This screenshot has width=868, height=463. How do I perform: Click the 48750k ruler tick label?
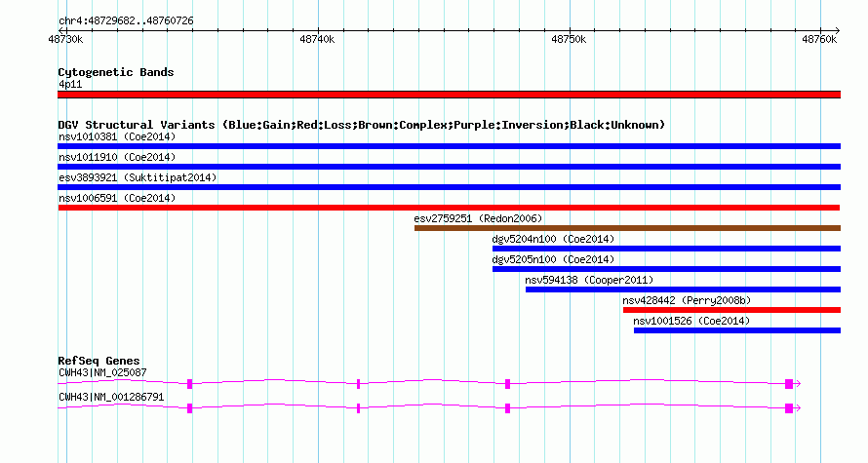click(x=569, y=39)
